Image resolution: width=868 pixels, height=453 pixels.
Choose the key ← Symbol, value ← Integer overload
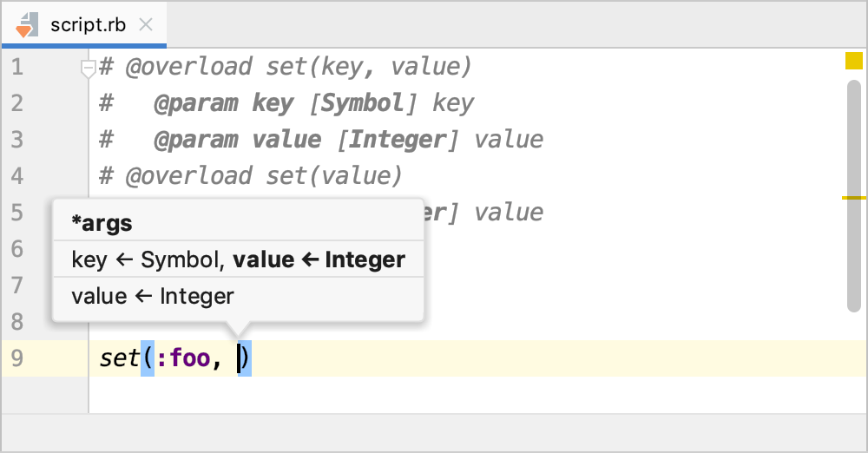click(238, 259)
